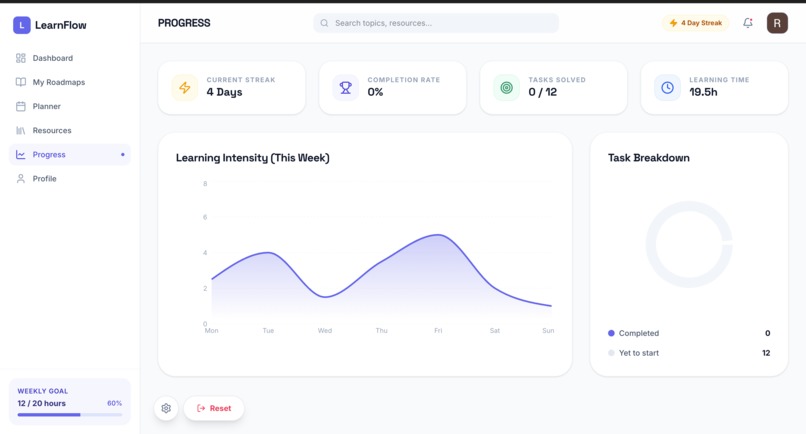
Task: Open notifications bell
Action: point(748,23)
